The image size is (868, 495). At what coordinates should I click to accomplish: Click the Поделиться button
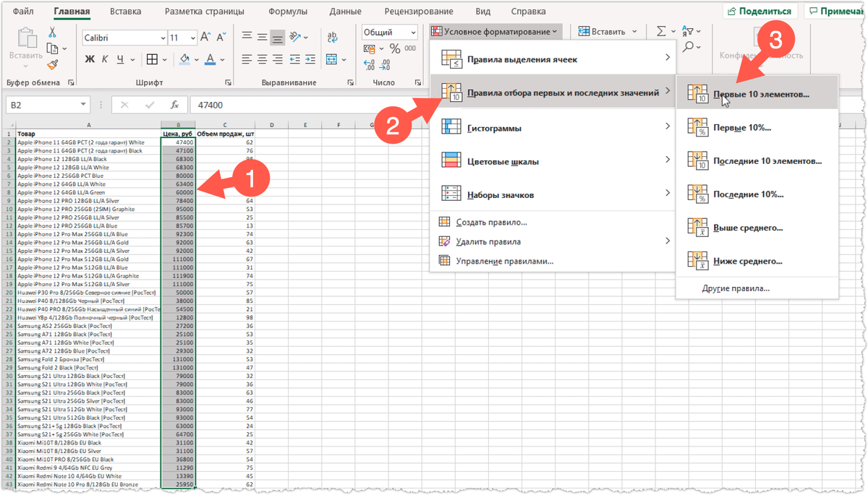tap(759, 12)
